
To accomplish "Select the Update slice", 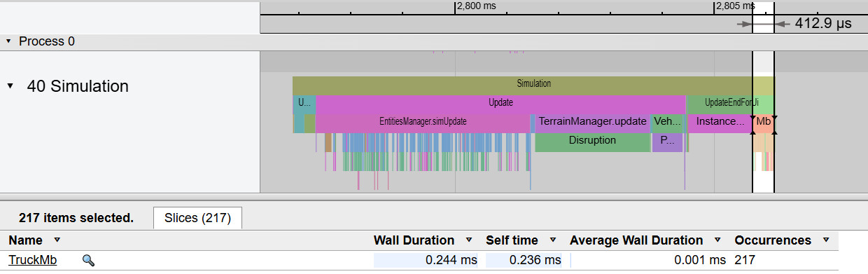I will (500, 104).
